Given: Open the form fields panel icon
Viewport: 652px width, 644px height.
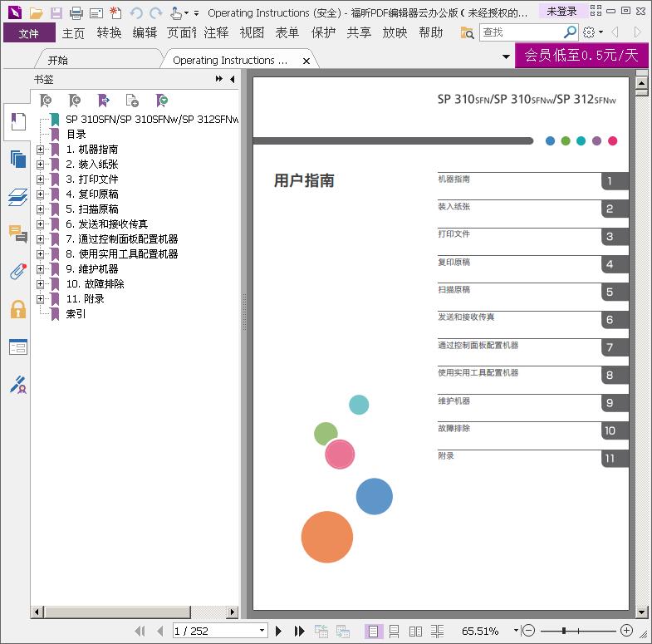Looking at the screenshot, I should (18, 347).
